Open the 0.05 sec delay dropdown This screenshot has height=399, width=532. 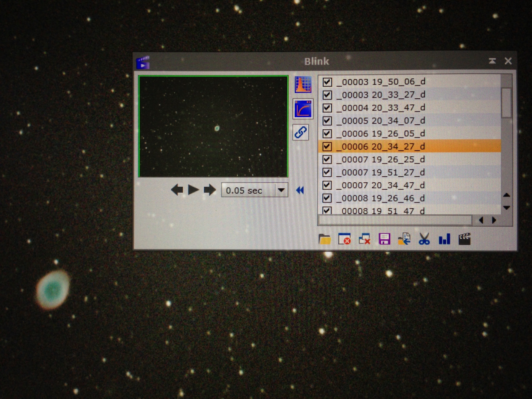281,190
